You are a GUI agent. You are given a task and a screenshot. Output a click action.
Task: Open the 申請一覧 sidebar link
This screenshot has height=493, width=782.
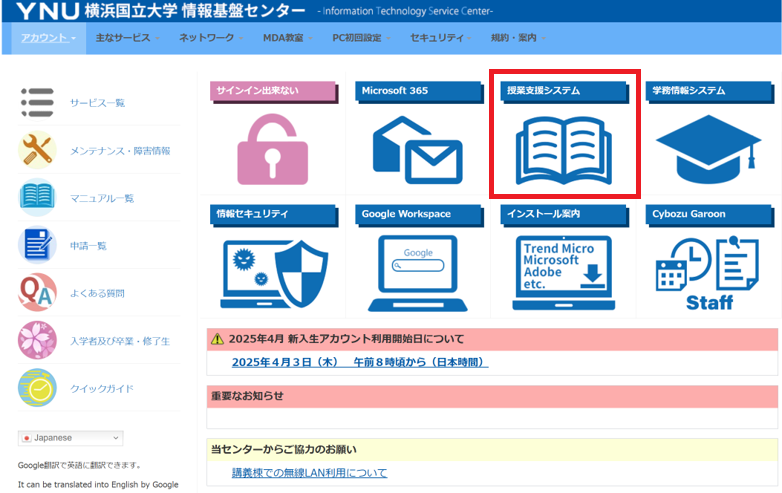click(x=88, y=246)
